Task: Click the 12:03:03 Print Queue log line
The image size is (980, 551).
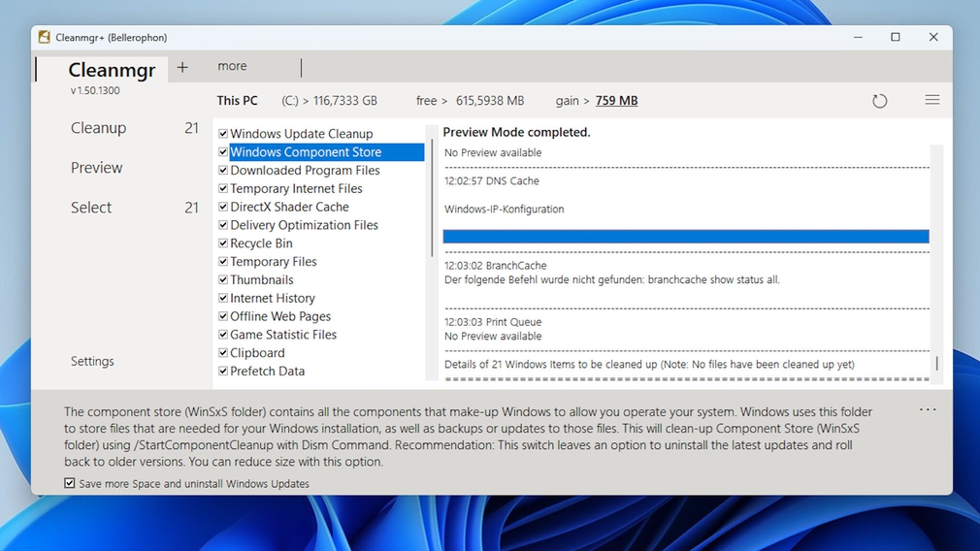Action: tap(493, 322)
